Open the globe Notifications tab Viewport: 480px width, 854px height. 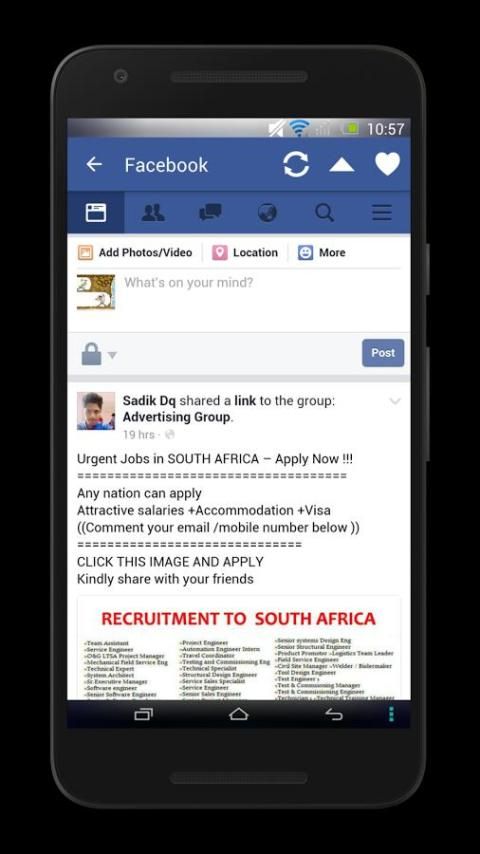tap(267, 212)
